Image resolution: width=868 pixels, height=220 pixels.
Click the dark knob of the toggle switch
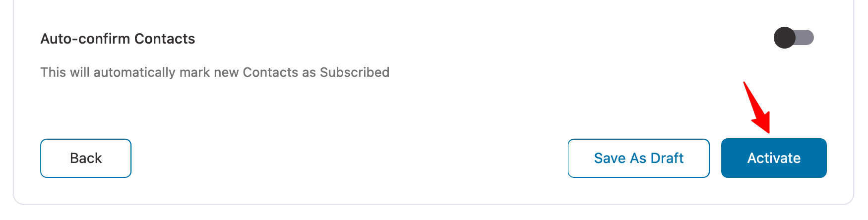click(x=785, y=38)
